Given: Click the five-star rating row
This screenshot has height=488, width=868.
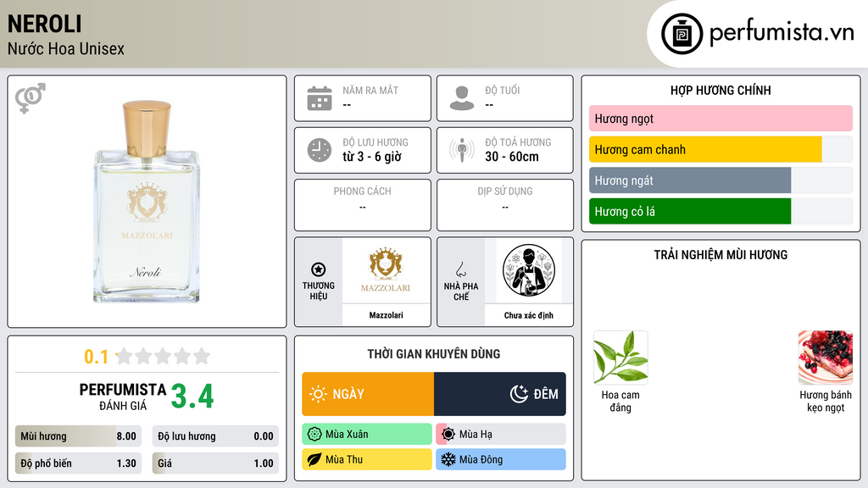Looking at the screenshot, I should click(163, 356).
